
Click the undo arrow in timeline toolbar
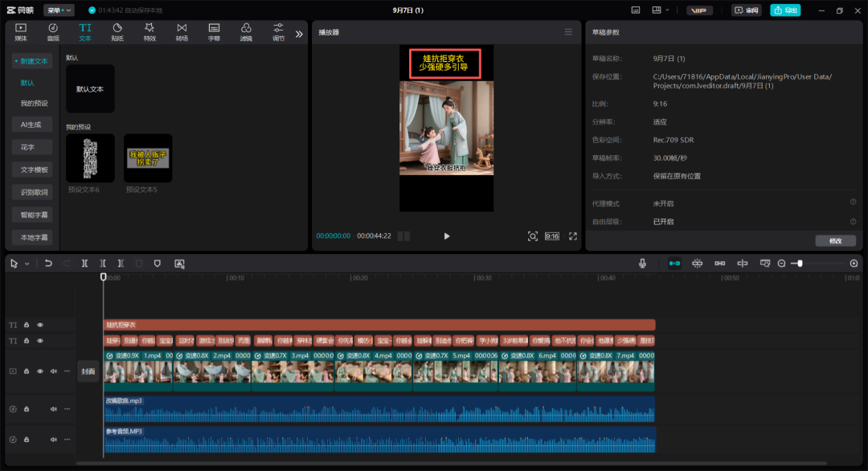click(48, 264)
